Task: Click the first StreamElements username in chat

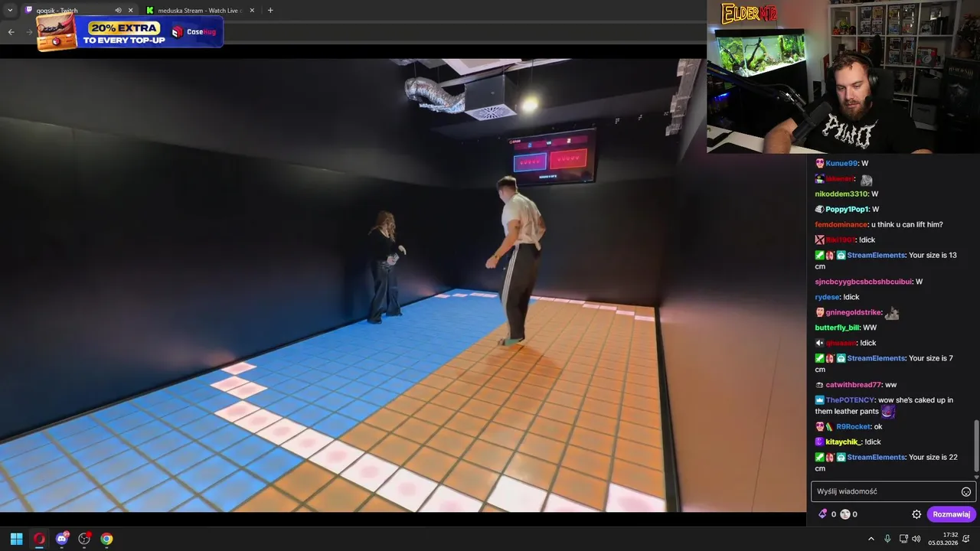Action: [x=875, y=255]
